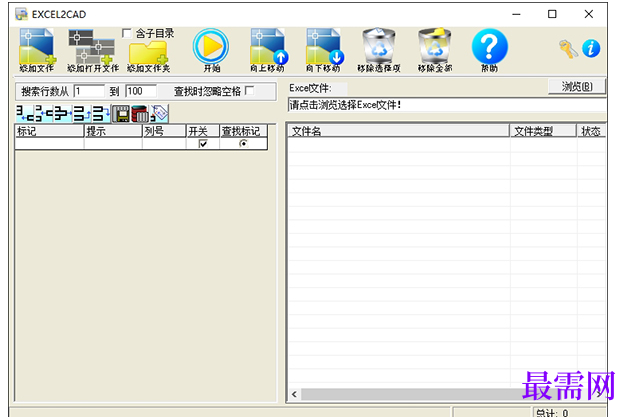Maximize the EXCEL2CAD window
Image resolution: width=634 pixels, height=417 pixels.
pyautogui.click(x=552, y=14)
